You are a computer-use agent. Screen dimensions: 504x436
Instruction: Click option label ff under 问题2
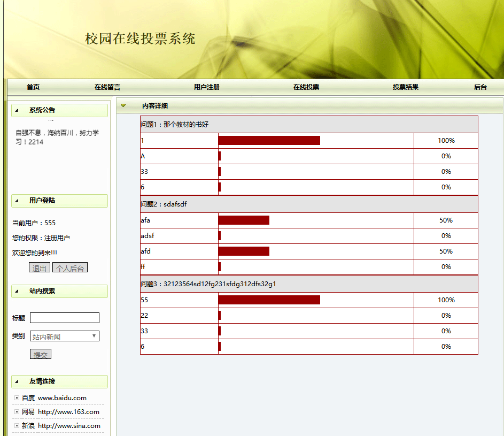[x=143, y=267]
